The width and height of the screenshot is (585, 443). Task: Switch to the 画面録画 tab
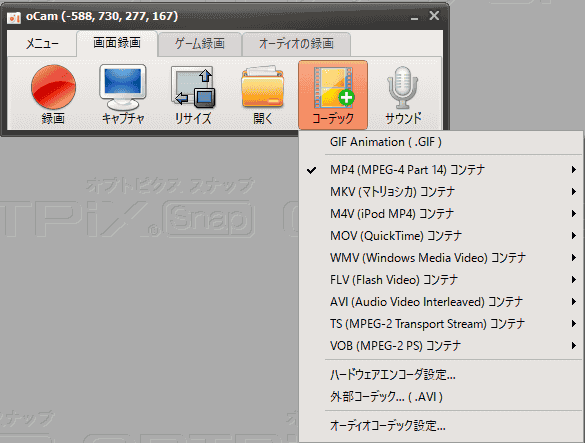[117, 43]
